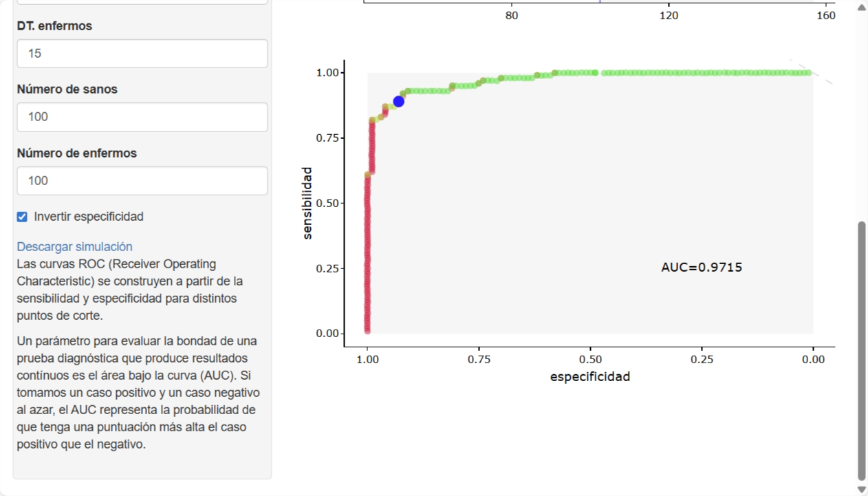
Task: Open the Descargar simulación link
Action: point(74,246)
